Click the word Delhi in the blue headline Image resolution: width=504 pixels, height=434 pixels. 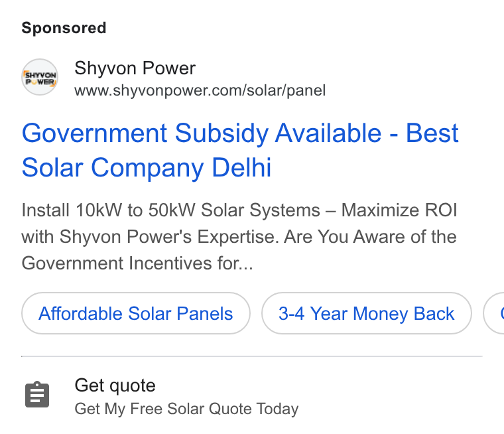[241, 167]
